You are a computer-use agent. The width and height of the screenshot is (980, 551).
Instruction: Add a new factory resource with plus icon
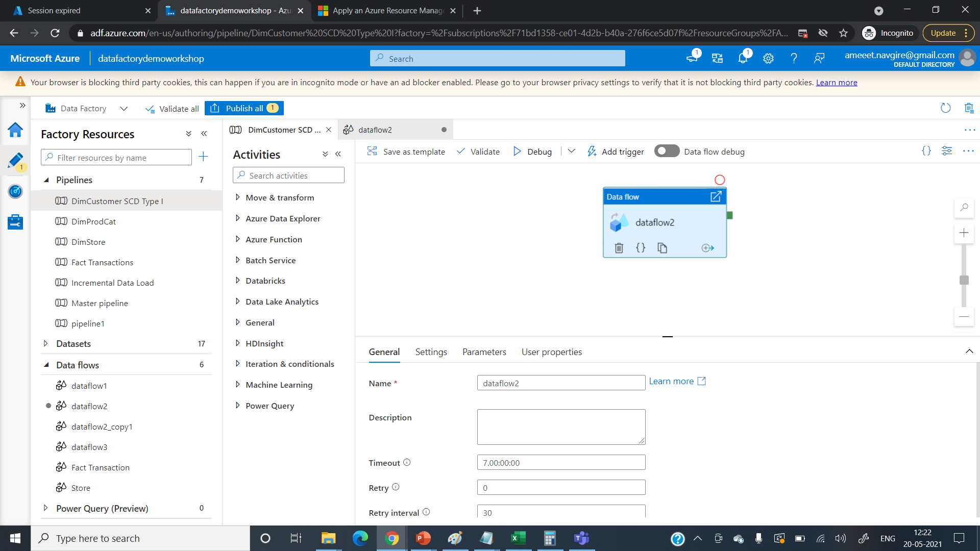pyautogui.click(x=203, y=157)
